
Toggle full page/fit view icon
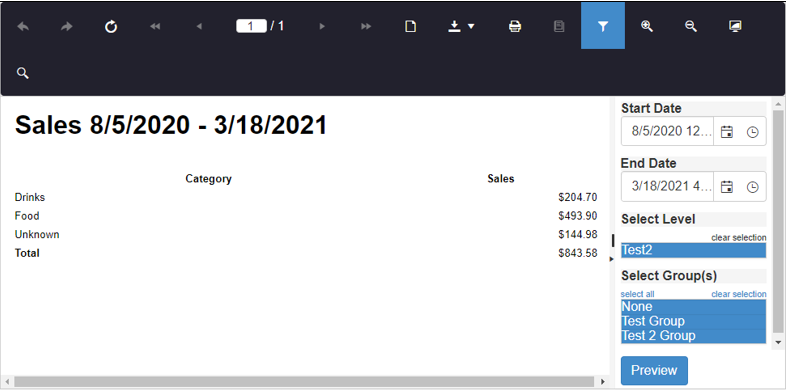(735, 27)
